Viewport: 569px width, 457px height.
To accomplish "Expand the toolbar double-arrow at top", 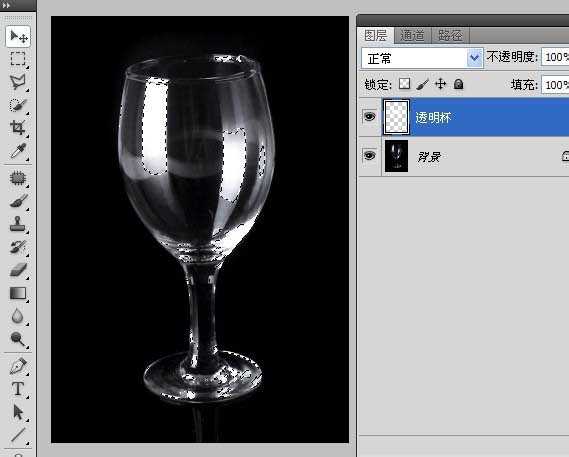I will tap(6, 5).
